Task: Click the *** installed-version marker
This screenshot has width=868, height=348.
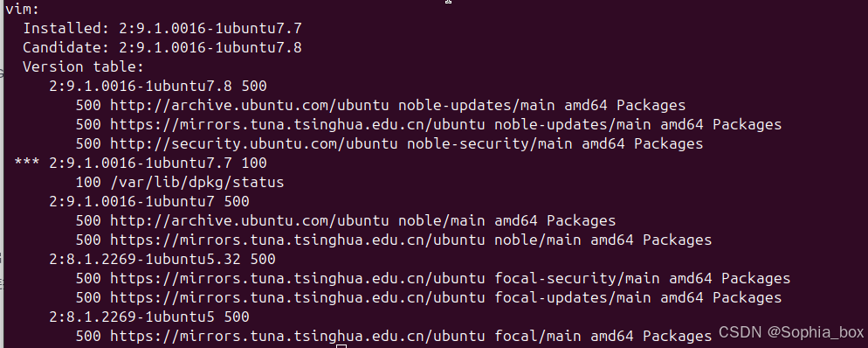Action: [27, 163]
